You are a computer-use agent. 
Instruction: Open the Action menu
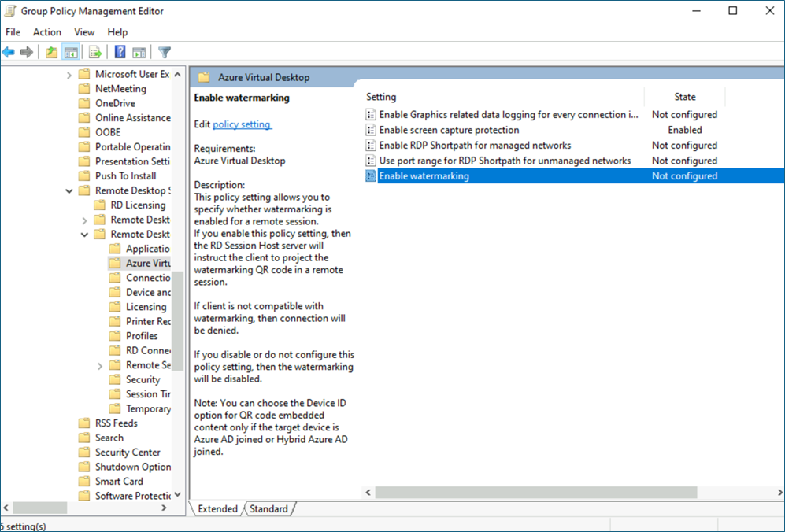click(47, 32)
